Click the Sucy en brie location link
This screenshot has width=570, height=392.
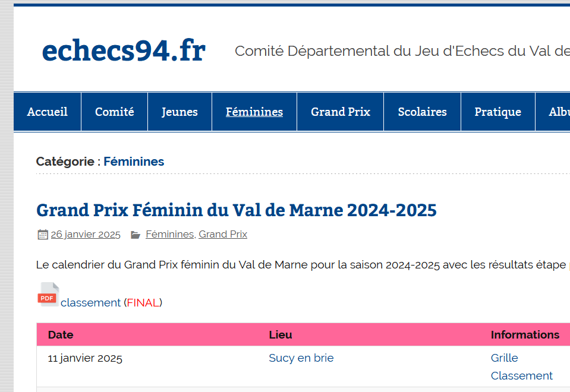click(x=301, y=358)
